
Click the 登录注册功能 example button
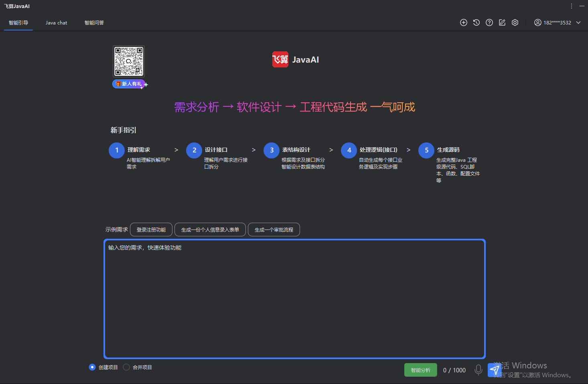point(151,230)
